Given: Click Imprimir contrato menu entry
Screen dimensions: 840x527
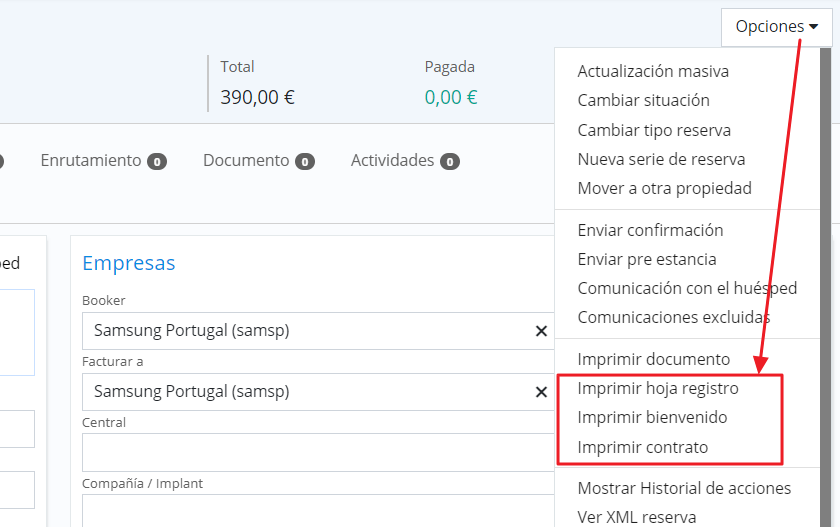Looking at the screenshot, I should (x=642, y=447).
